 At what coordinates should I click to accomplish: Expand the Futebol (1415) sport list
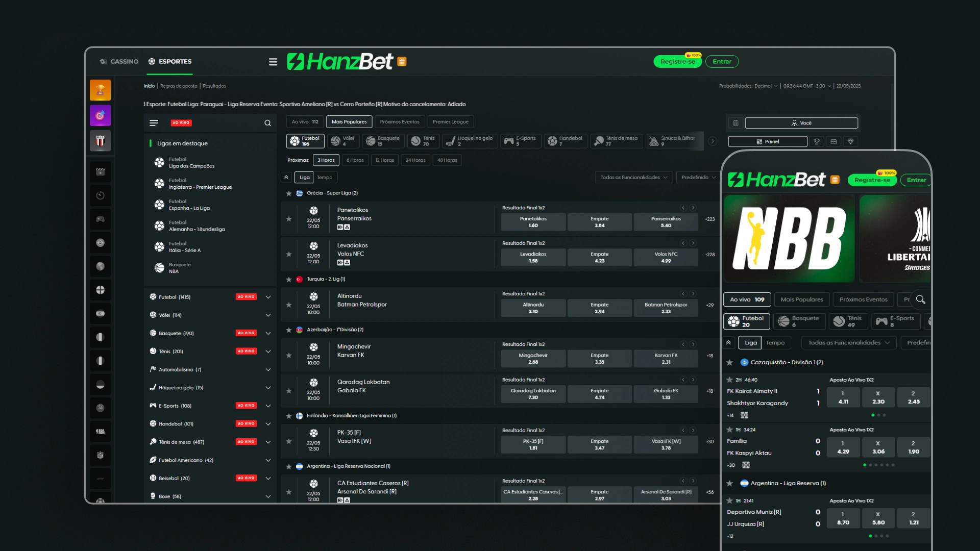pyautogui.click(x=268, y=297)
